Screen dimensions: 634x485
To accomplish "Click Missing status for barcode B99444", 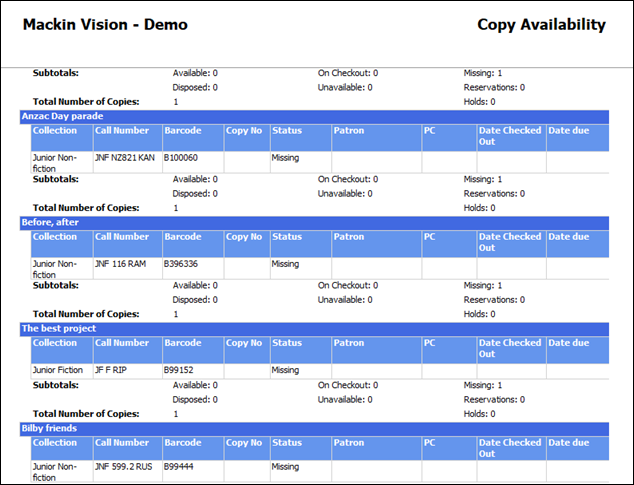I will (x=285, y=467).
